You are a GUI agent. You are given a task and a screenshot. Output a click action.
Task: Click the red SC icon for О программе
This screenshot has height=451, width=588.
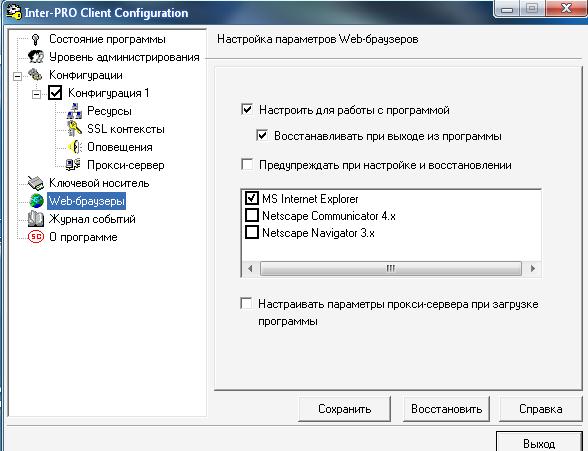tap(36, 237)
